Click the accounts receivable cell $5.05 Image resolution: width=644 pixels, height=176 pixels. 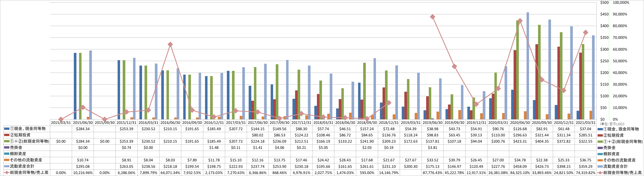pyautogui.click(x=323, y=148)
